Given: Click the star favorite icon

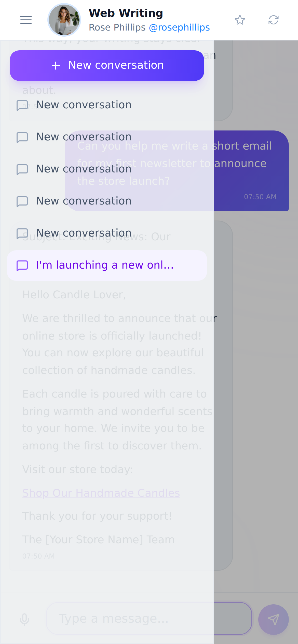Looking at the screenshot, I should click(x=240, y=20).
